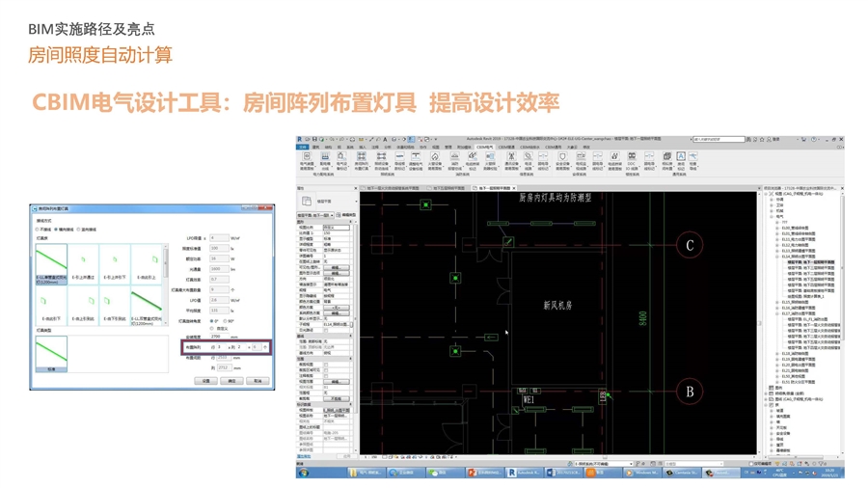Select the 90° lamp rotation radio

pos(225,321)
